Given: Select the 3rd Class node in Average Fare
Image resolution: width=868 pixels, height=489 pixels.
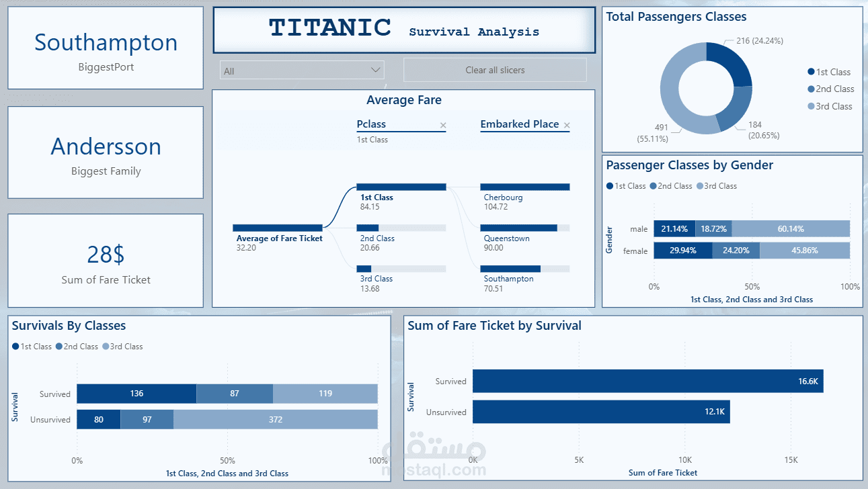Looking at the screenshot, I should [401, 268].
